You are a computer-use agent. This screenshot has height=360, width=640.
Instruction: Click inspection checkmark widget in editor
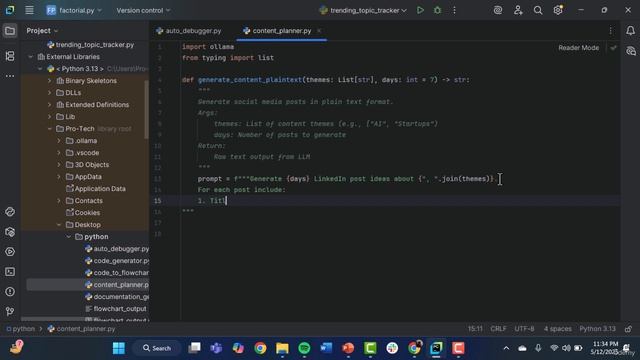tap(613, 48)
